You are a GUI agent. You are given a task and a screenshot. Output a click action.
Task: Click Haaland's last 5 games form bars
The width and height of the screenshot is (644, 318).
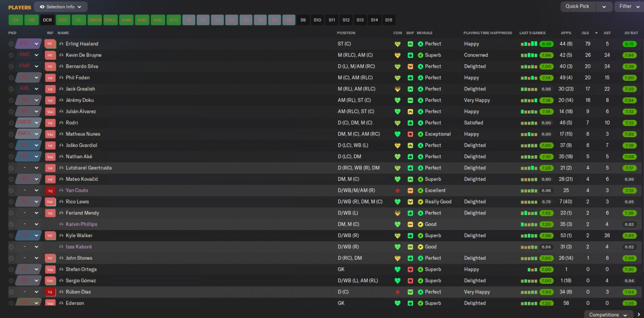[x=529, y=44]
